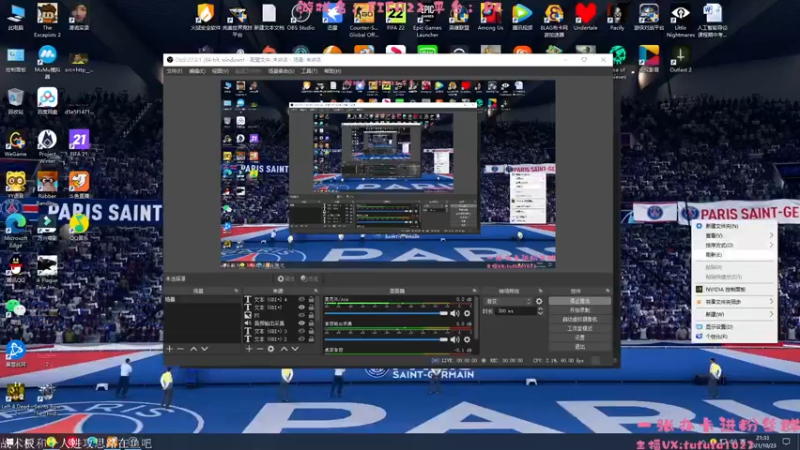Choose 个性化(R) in context menu
800x450 pixels.
pos(735,336)
